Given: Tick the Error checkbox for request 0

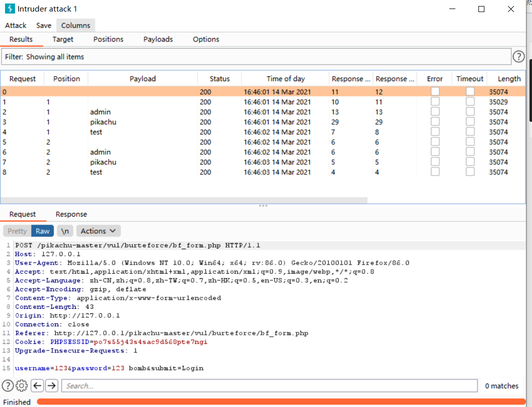Looking at the screenshot, I should 435,91.
